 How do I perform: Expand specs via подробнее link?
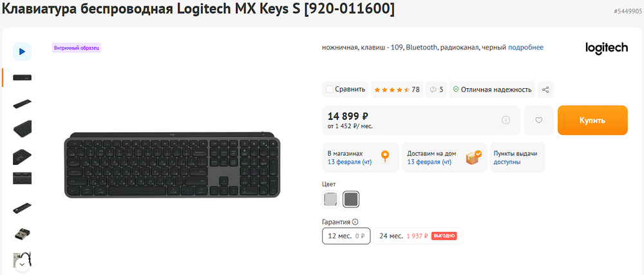(526, 47)
